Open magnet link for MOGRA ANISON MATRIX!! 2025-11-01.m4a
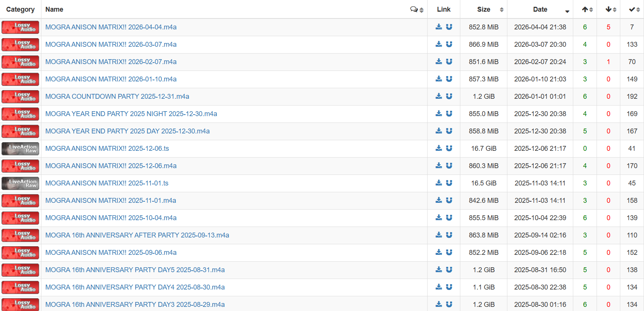Viewport: 644px width, 311px height. 449,200
